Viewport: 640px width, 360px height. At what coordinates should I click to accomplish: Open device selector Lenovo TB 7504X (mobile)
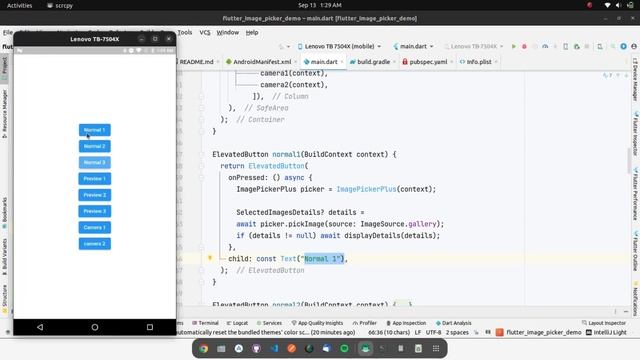coord(340,47)
